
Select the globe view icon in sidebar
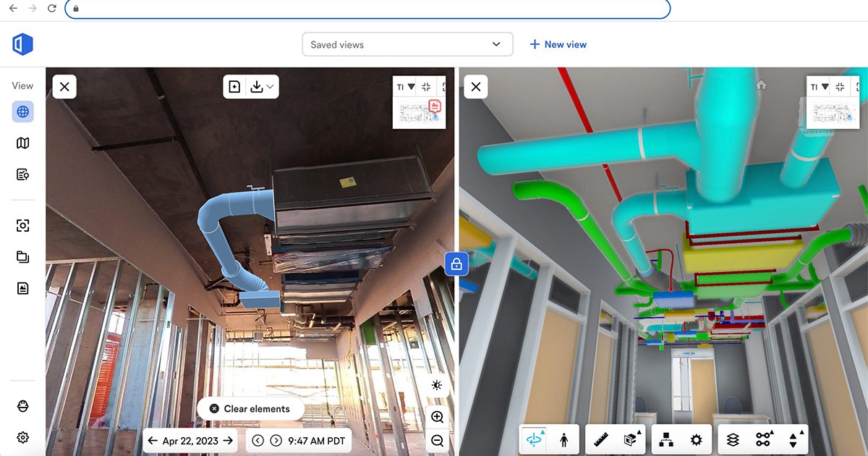[22, 111]
